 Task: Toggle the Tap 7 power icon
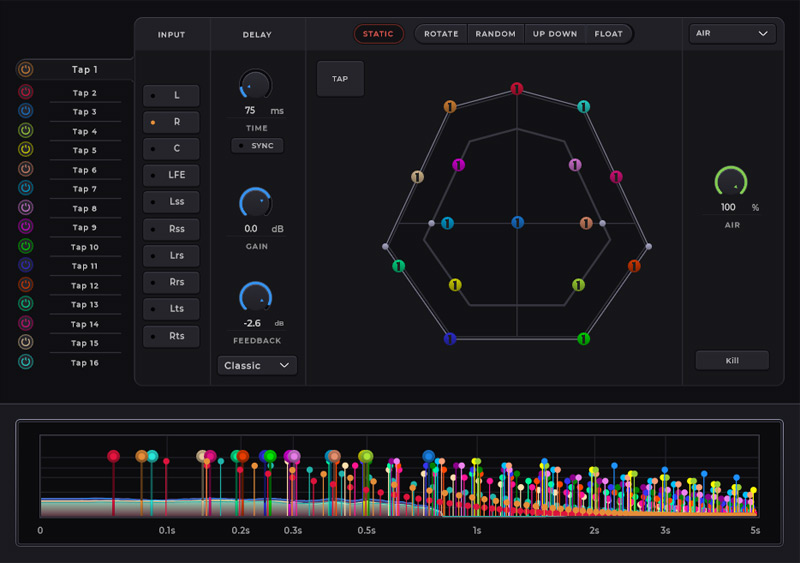[26, 188]
